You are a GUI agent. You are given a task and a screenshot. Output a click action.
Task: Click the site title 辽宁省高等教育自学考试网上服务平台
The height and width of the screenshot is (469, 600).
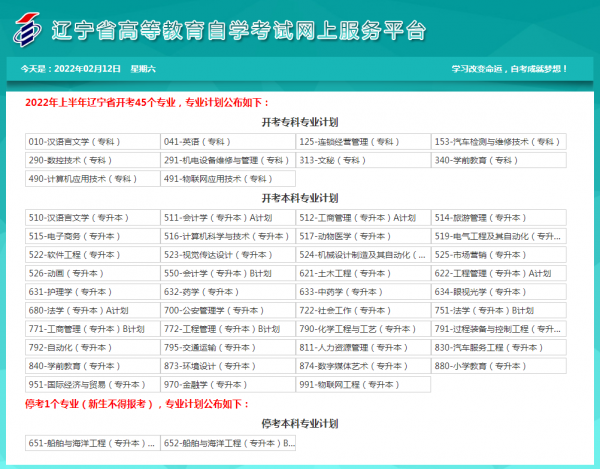[x=239, y=30]
